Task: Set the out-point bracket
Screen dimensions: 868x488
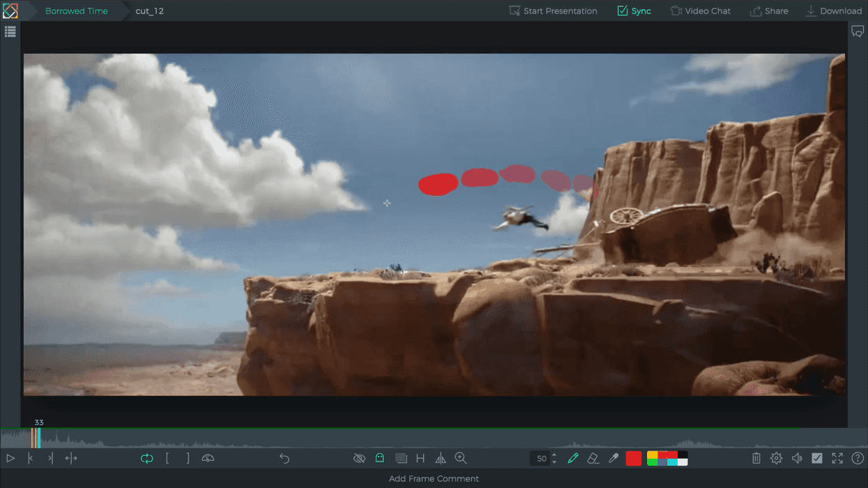Action: point(188,459)
